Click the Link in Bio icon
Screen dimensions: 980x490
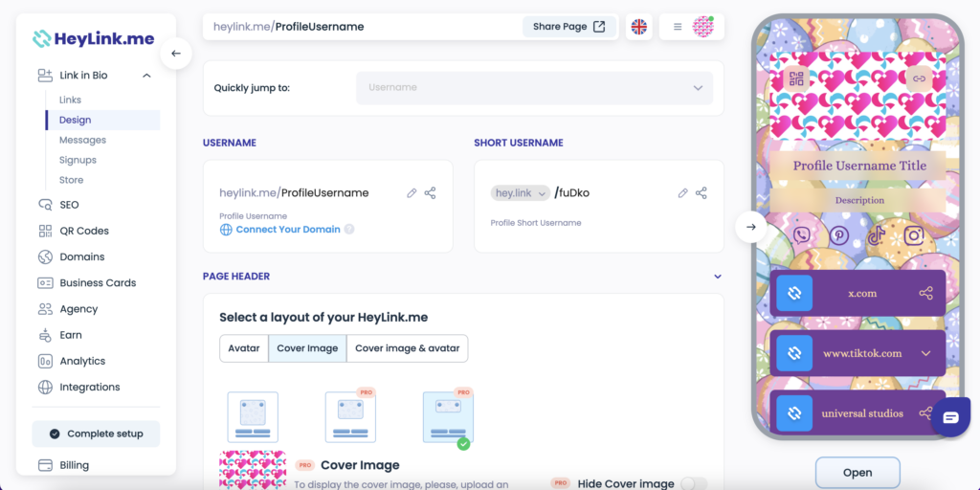[45, 76]
